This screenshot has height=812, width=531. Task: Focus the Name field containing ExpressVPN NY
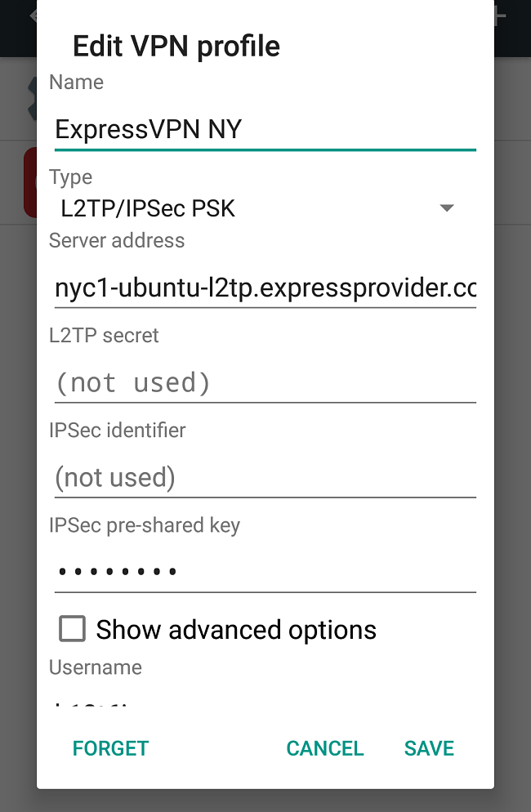[265, 129]
